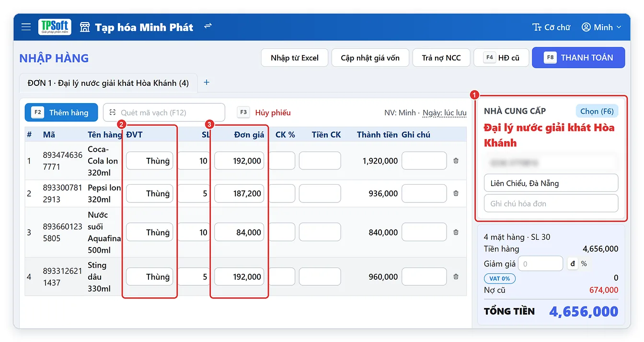Image resolution: width=644 pixels, height=342 pixels.
Task: Remove the Sting dâu 330ml row
Action: pos(456,277)
